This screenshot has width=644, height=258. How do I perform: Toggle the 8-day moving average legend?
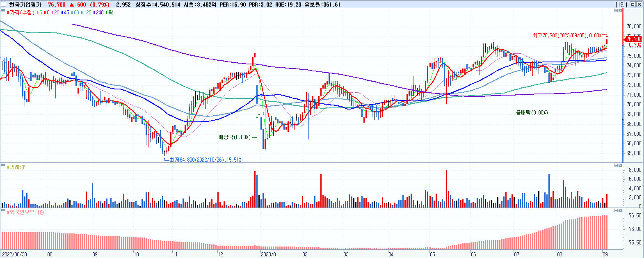click(x=46, y=13)
